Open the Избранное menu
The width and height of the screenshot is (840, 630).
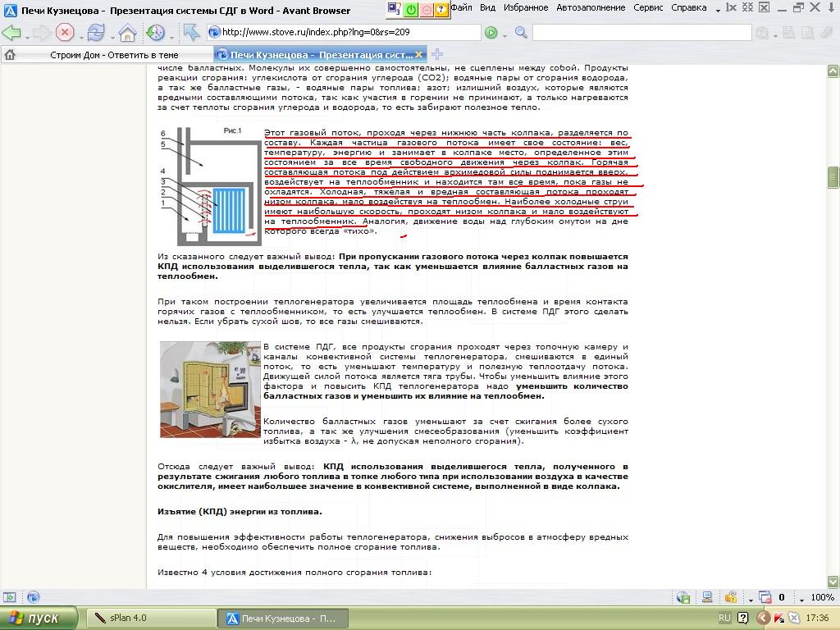pos(525,8)
